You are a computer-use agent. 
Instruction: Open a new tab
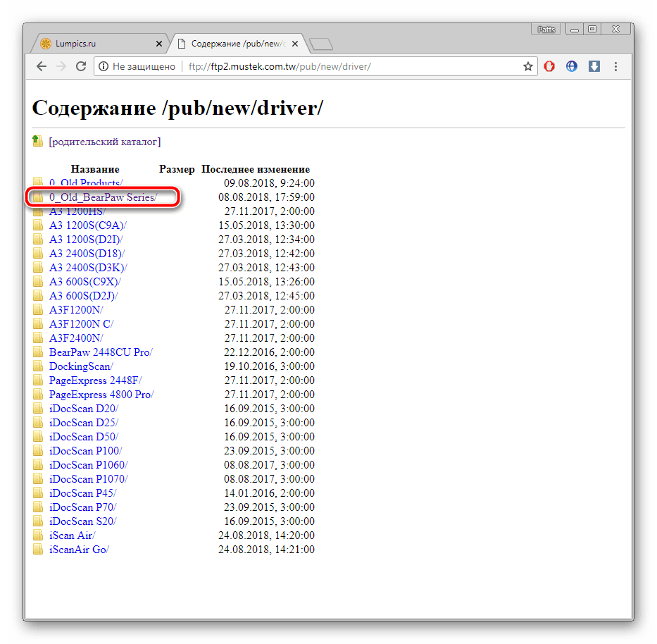click(321, 44)
